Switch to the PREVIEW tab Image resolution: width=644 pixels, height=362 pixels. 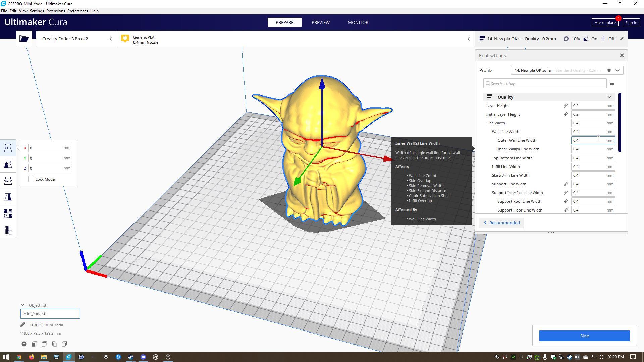pyautogui.click(x=320, y=22)
